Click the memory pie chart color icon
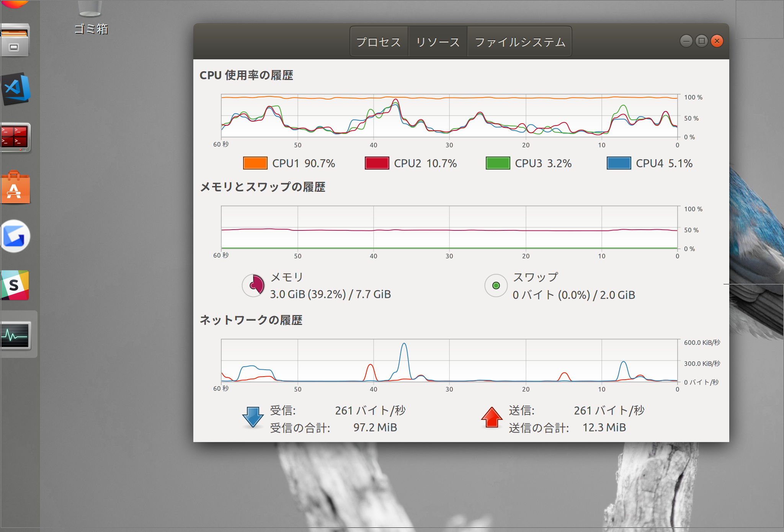The height and width of the screenshot is (532, 784). tap(253, 285)
